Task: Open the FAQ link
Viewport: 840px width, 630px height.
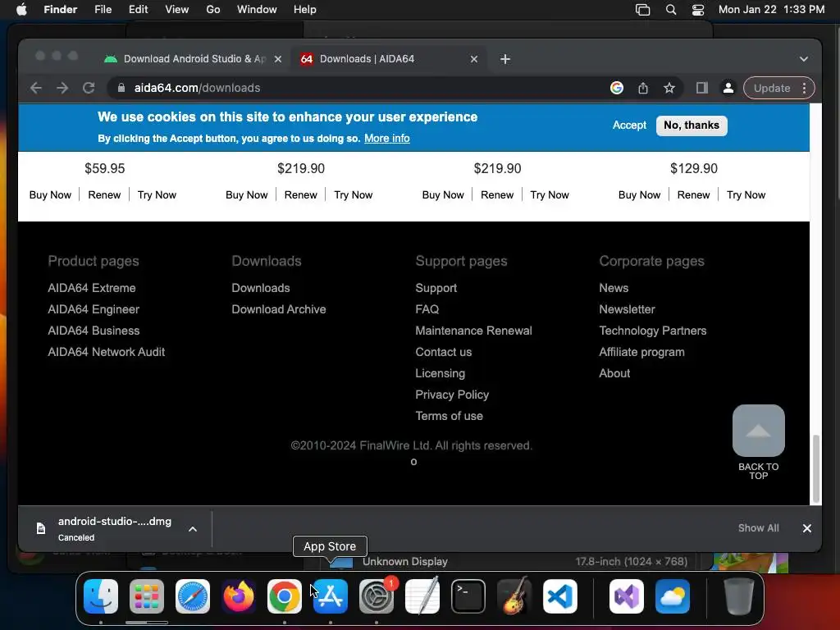Action: pos(427,309)
